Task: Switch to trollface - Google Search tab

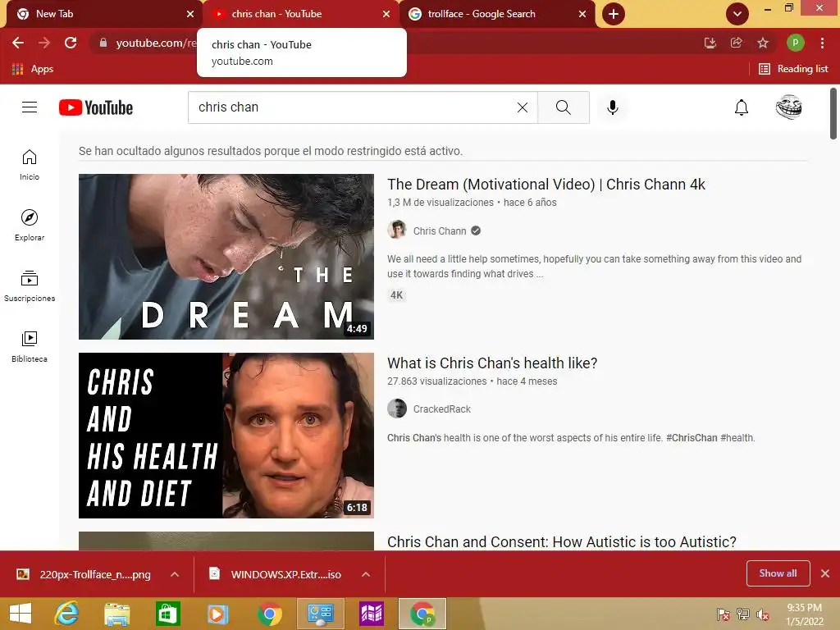Action: tap(497, 14)
